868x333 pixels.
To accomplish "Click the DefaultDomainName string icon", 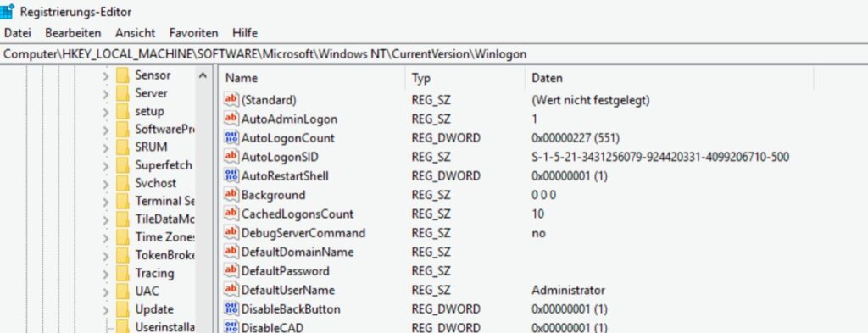I will tap(231, 252).
